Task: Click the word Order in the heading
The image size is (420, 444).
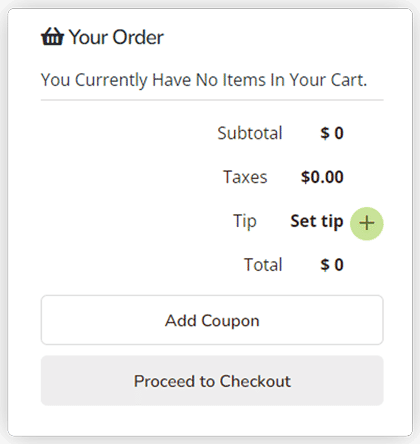Action: pos(138,37)
